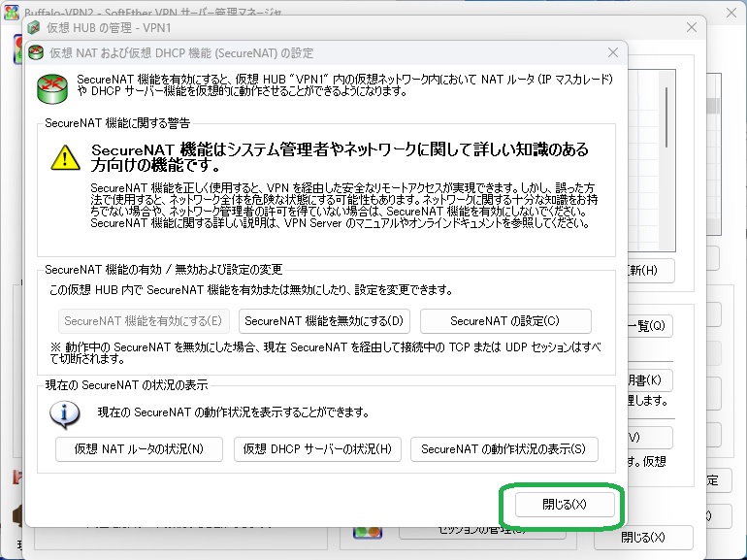747x560 pixels.
Task: Click the greyed SecureNAT機能を有効にする(E) button
Action: 144,320
